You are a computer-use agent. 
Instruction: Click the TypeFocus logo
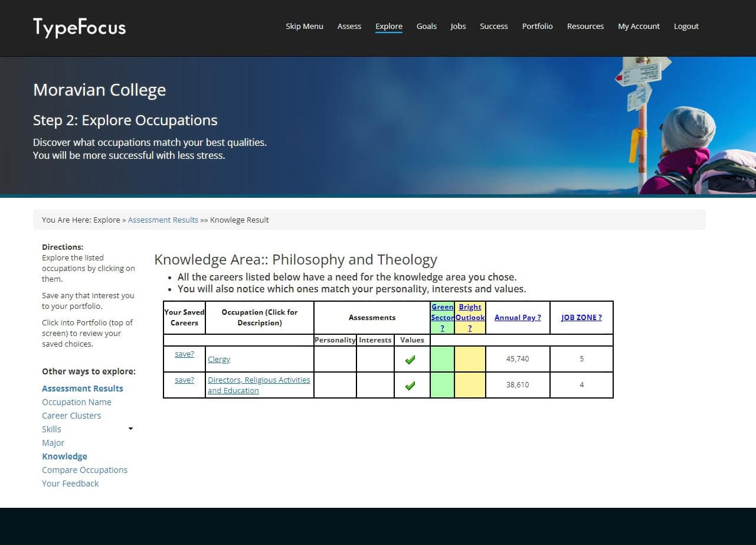point(79,27)
